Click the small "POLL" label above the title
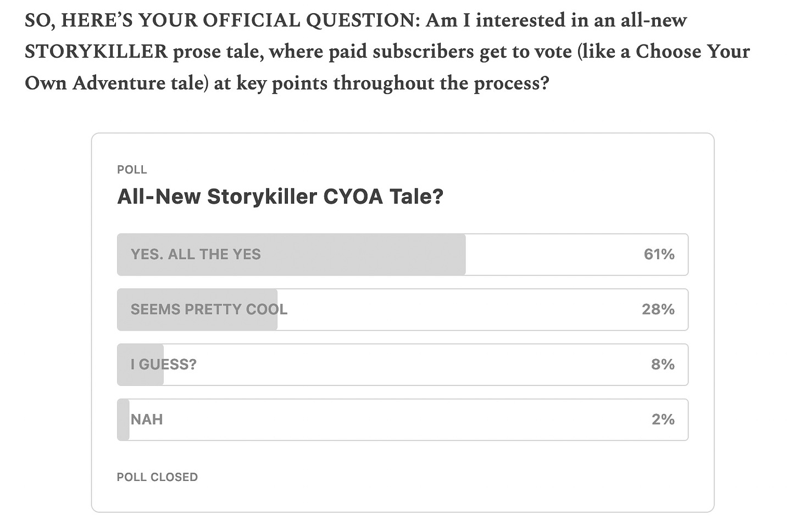This screenshot has height=532, width=800. click(132, 170)
